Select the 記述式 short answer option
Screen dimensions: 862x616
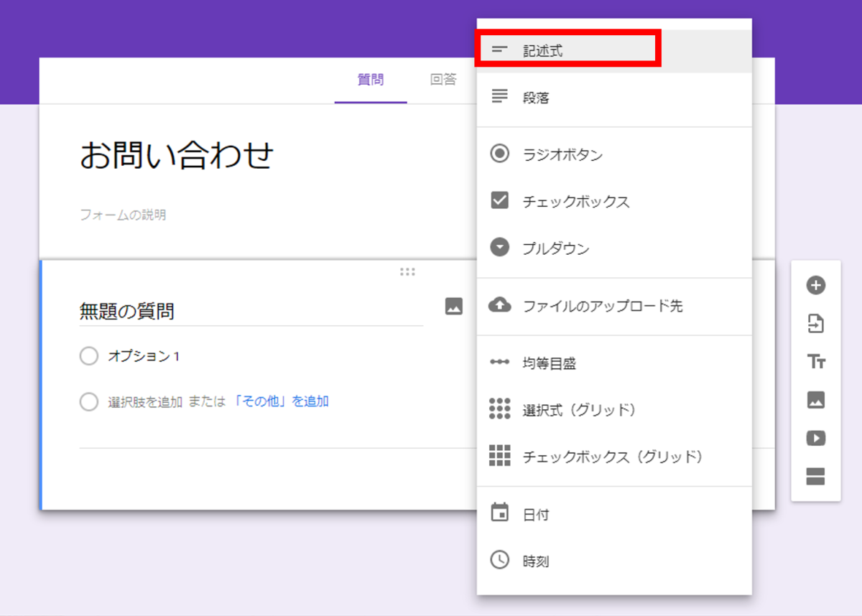(x=614, y=50)
